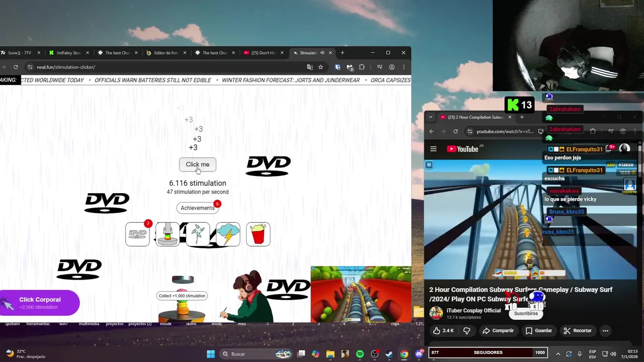
Task: Click the embedded Subway Surfers game video
Action: 361,295
